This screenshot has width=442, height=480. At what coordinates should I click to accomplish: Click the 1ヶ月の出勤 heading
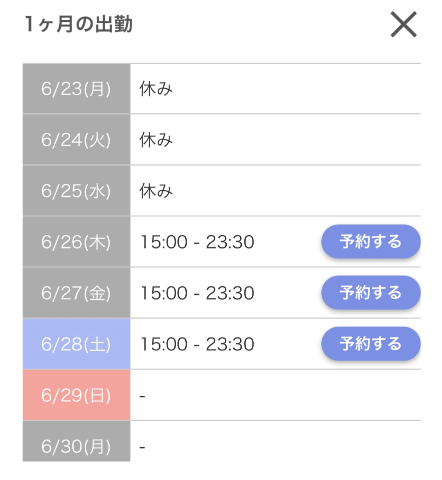79,24
